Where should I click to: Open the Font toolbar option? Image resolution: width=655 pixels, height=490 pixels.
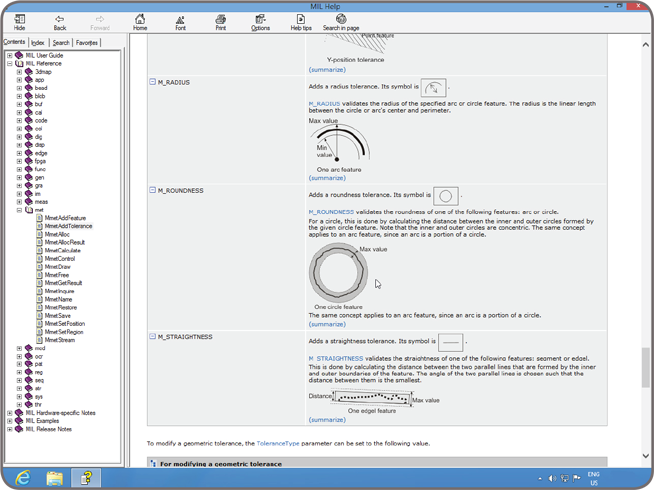pos(180,22)
